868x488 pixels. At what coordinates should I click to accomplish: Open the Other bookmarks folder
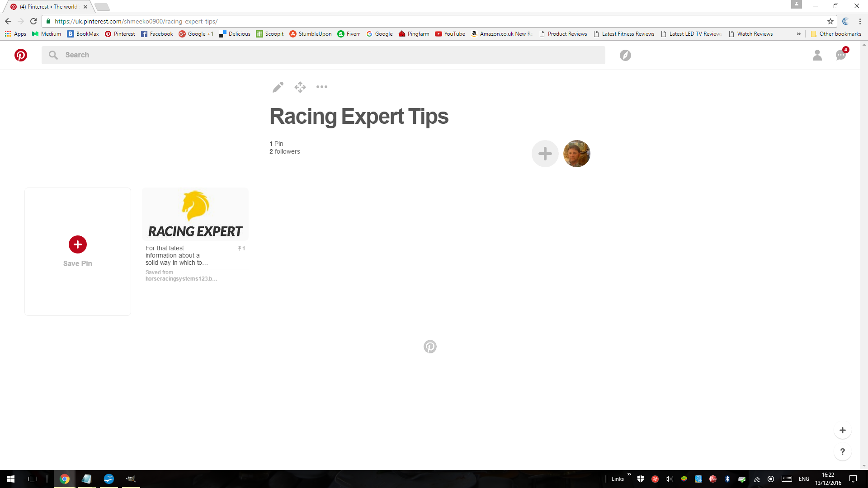836,34
